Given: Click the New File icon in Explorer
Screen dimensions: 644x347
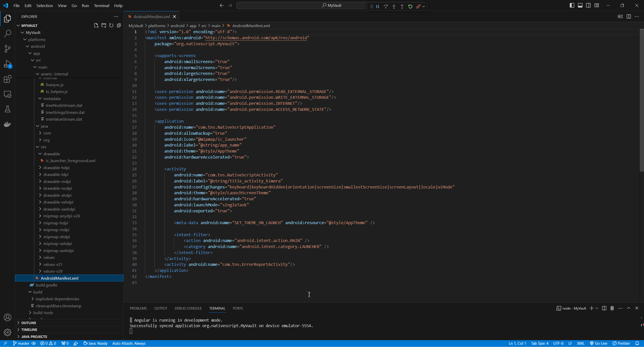Looking at the screenshot, I should coord(96,25).
